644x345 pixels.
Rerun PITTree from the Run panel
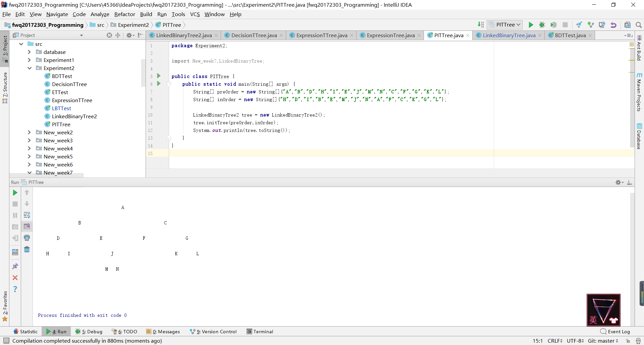click(x=15, y=193)
